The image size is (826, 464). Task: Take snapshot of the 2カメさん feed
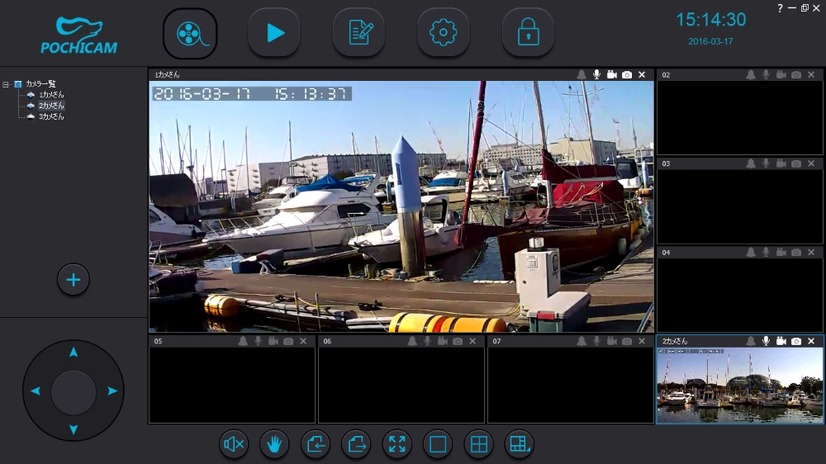pyautogui.click(x=796, y=341)
